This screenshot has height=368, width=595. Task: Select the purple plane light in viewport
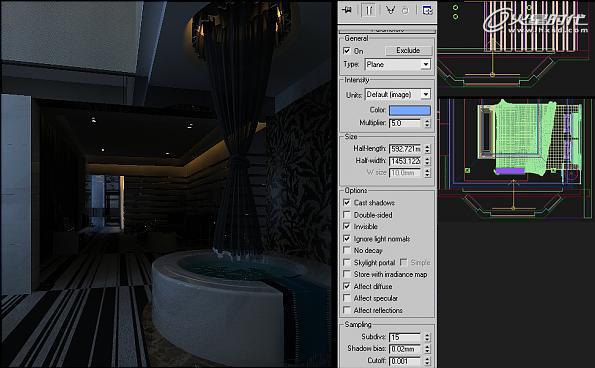tap(510, 171)
